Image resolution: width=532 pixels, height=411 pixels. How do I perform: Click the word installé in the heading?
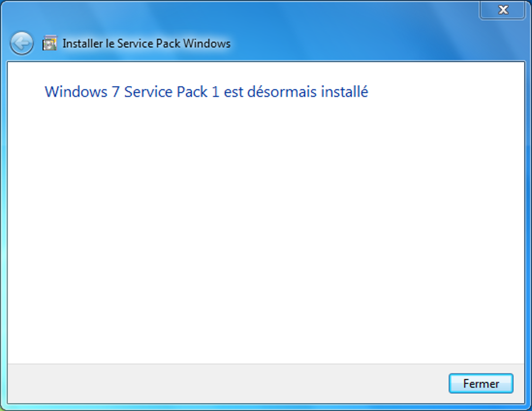tap(345, 92)
